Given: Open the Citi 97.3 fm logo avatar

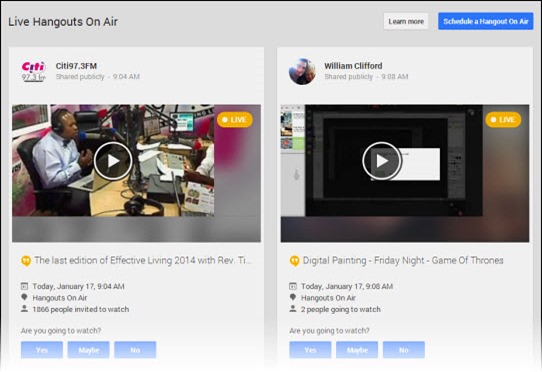Looking at the screenshot, I should (x=34, y=72).
